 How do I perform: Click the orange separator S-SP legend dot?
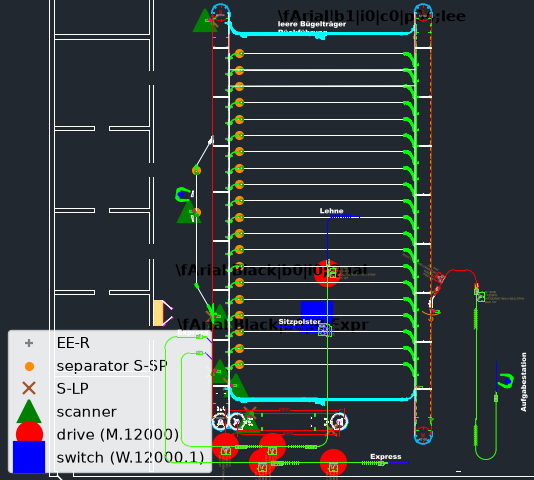[x=29, y=366]
